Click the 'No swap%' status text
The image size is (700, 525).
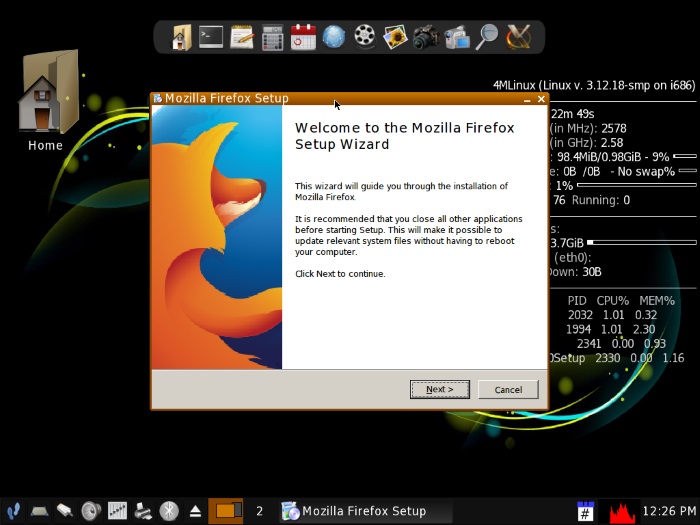(646, 171)
